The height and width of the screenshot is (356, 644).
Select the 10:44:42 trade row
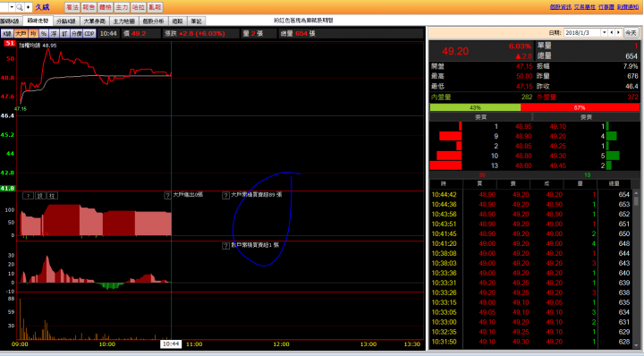tap(530, 195)
